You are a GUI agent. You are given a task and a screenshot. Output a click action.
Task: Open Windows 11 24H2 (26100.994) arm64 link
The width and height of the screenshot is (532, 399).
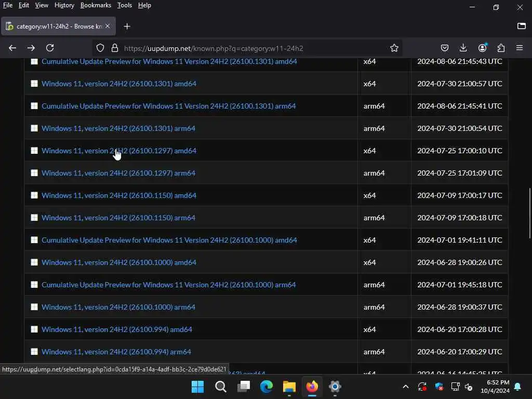(116, 352)
